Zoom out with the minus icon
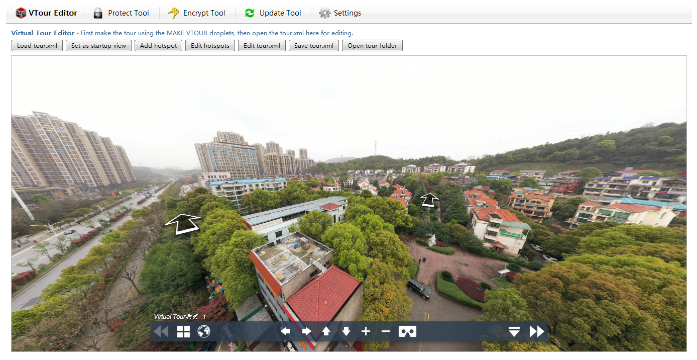 pyautogui.click(x=386, y=332)
